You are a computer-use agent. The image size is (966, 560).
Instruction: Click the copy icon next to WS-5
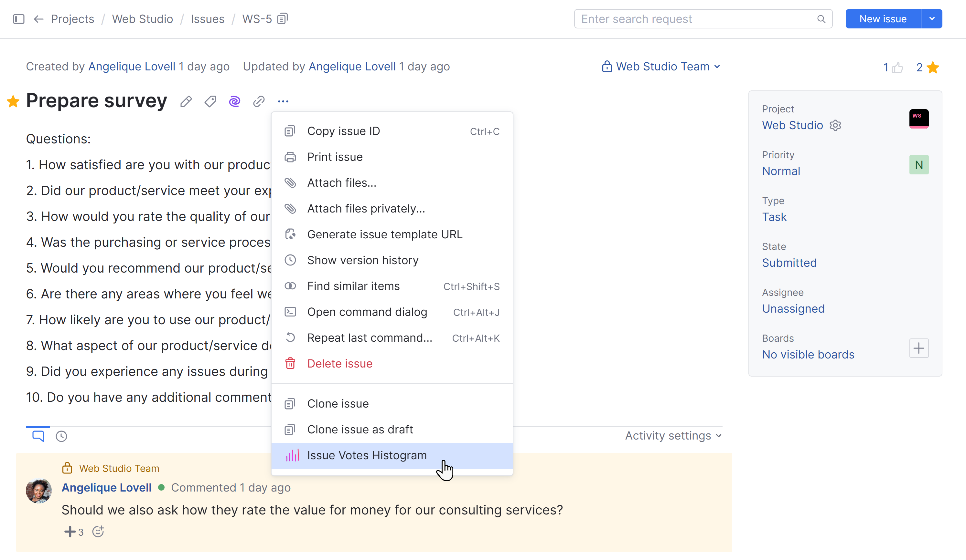(283, 19)
